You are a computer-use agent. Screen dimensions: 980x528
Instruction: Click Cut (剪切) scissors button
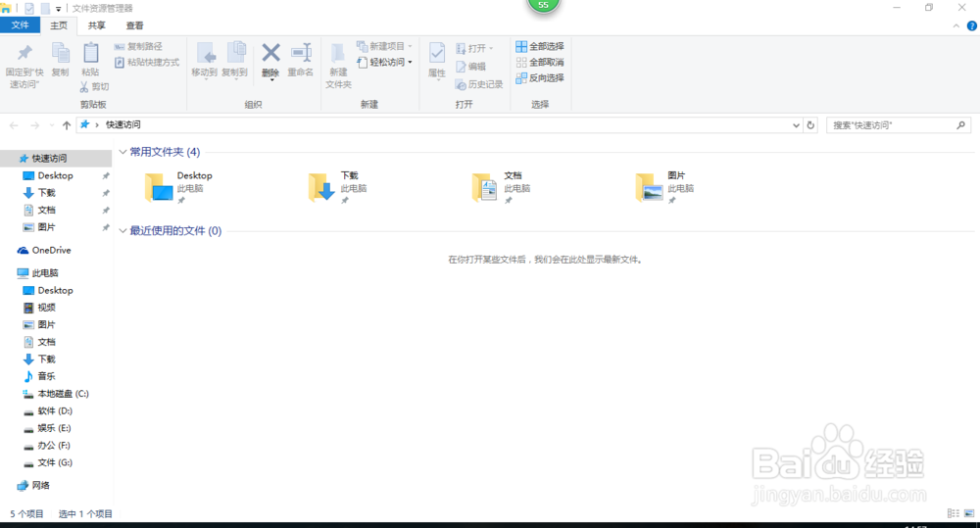(x=94, y=87)
